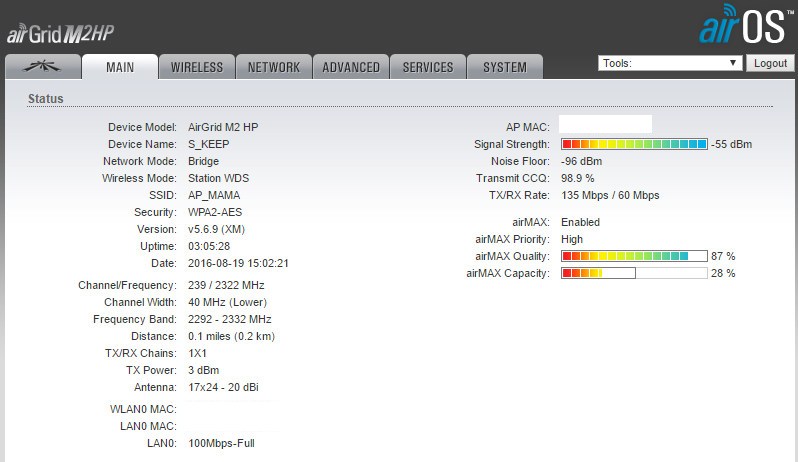Click airMAX value Enabled
The width and height of the screenshot is (798, 462).
pyautogui.click(x=580, y=222)
